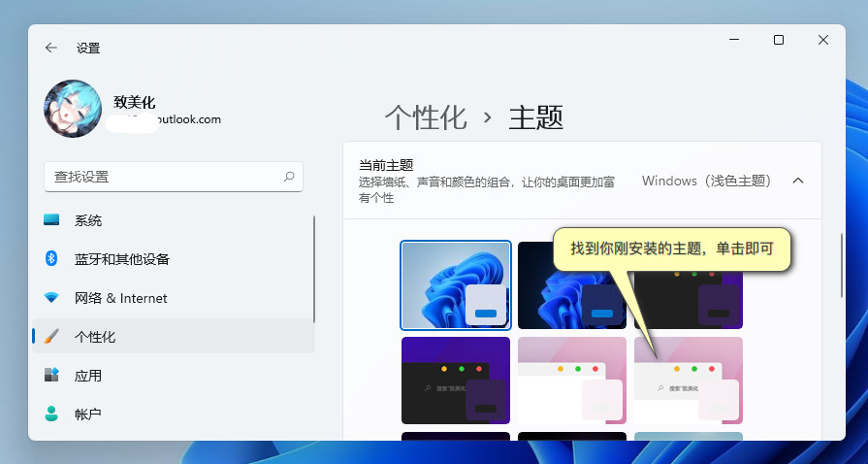The image size is (868, 464).
Task: Click the 个性化 breadcrumb link
Action: coord(426,117)
